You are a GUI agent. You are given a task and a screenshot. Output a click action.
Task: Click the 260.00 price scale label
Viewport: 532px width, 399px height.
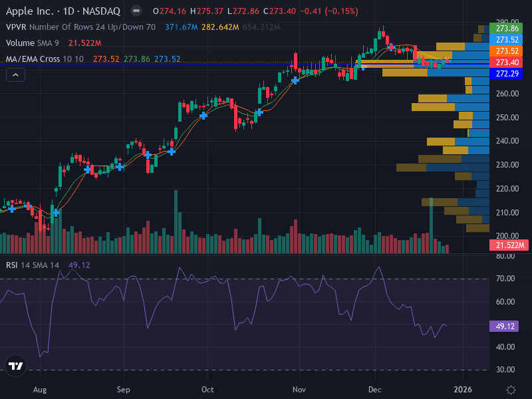[x=507, y=94]
